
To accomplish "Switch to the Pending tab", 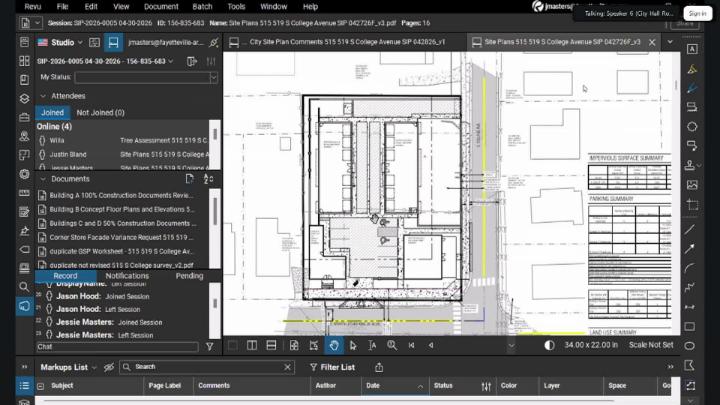I will point(189,276).
